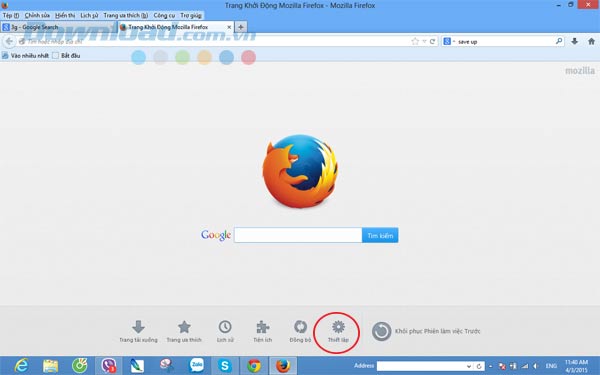Open the clock showing 11:40 AM
600x375 pixels.
coord(577,366)
